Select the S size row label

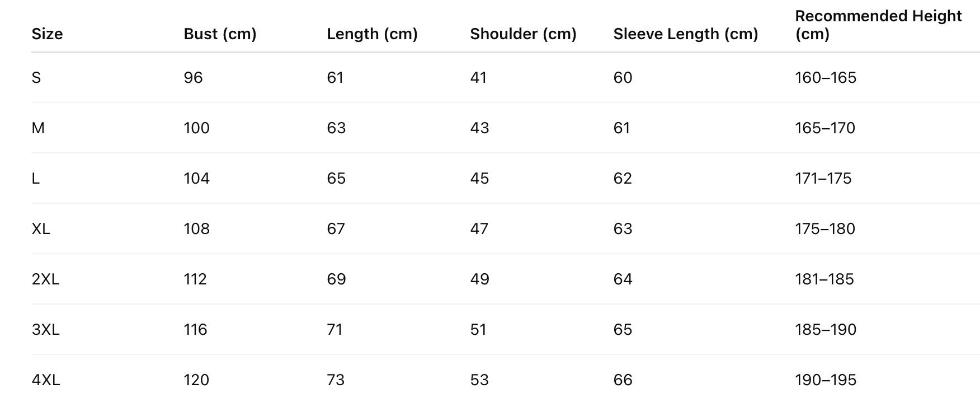[x=36, y=78]
